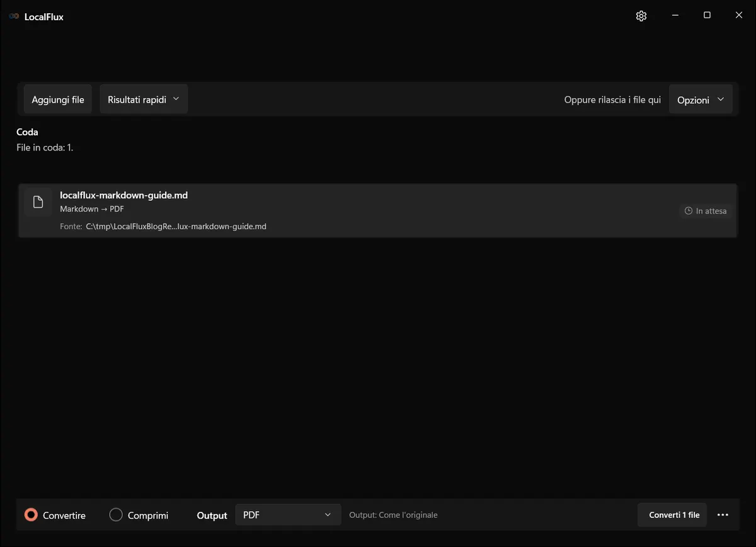The height and width of the screenshot is (547, 756).
Task: Click the document icon for localflux-markdown-guide.md
Action: click(x=38, y=202)
